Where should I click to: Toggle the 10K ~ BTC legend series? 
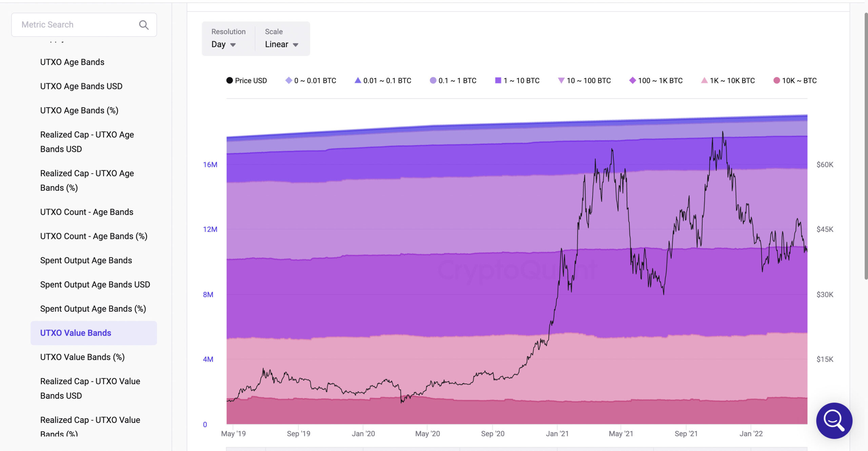point(795,81)
